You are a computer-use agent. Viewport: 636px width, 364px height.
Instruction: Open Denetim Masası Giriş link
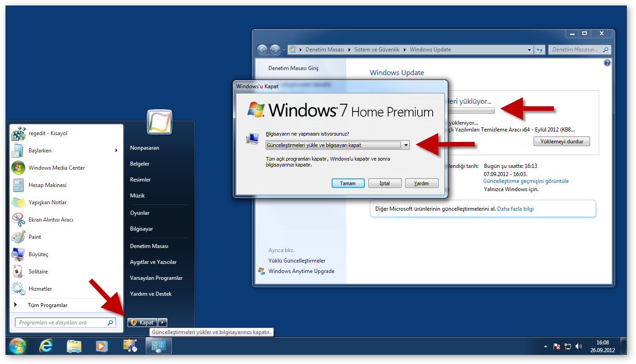[293, 68]
